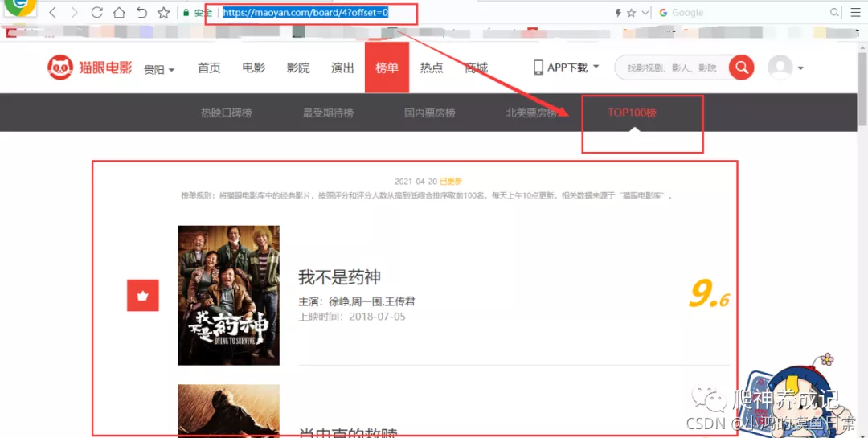Click the page vertical scrollbar thumb
The height and width of the screenshot is (438, 868).
(x=862, y=88)
